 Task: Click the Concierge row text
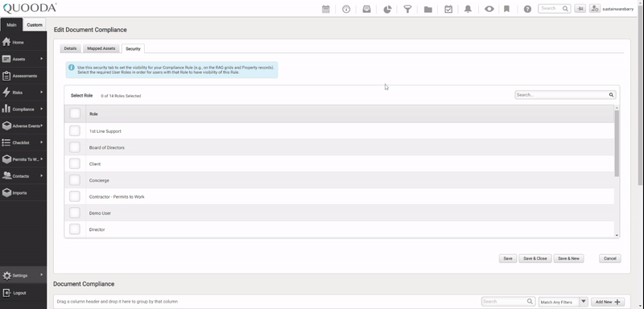[x=99, y=180]
